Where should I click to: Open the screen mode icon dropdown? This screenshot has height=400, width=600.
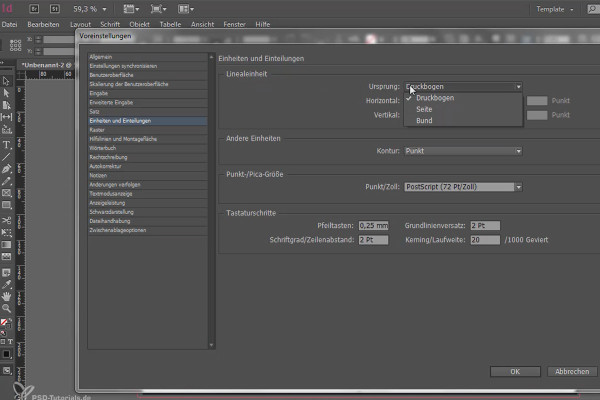point(158,9)
